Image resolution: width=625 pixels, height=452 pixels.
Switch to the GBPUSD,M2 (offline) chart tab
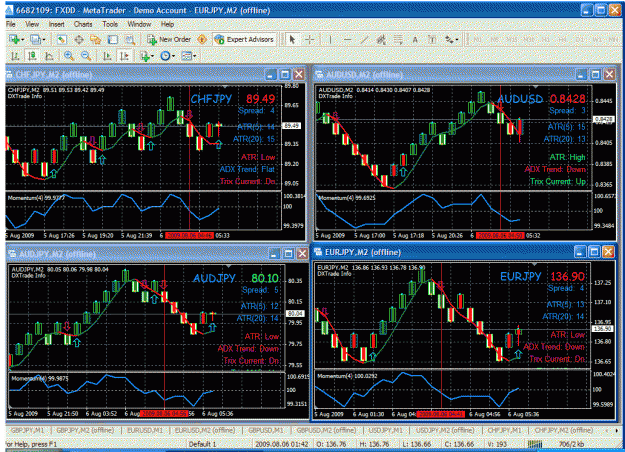click(x=326, y=430)
